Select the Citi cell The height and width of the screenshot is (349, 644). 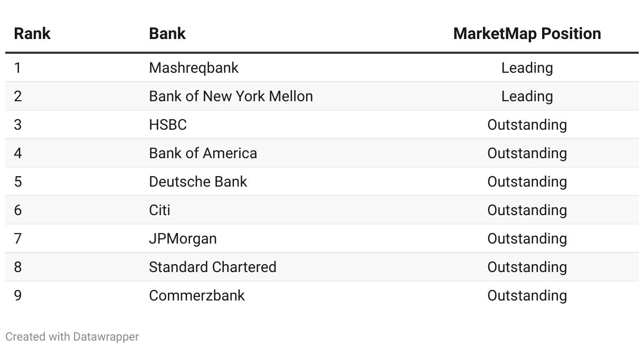159,210
